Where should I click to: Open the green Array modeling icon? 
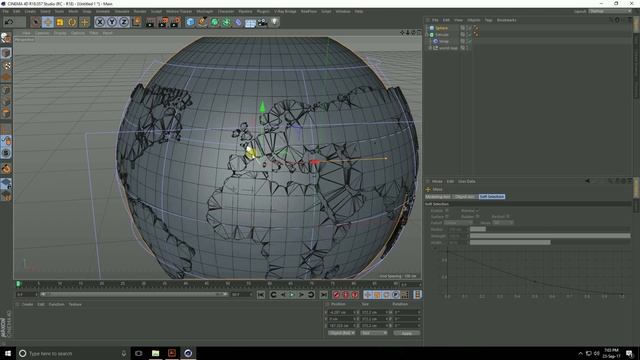click(226, 22)
